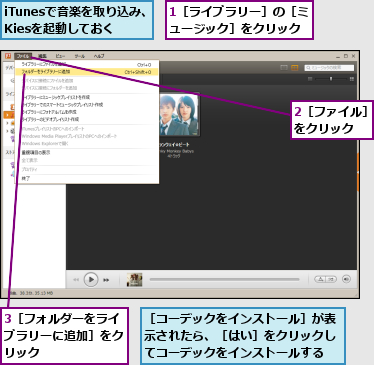Screen dimensions: 374x365
Task: Click the music search field
Action: point(329,68)
